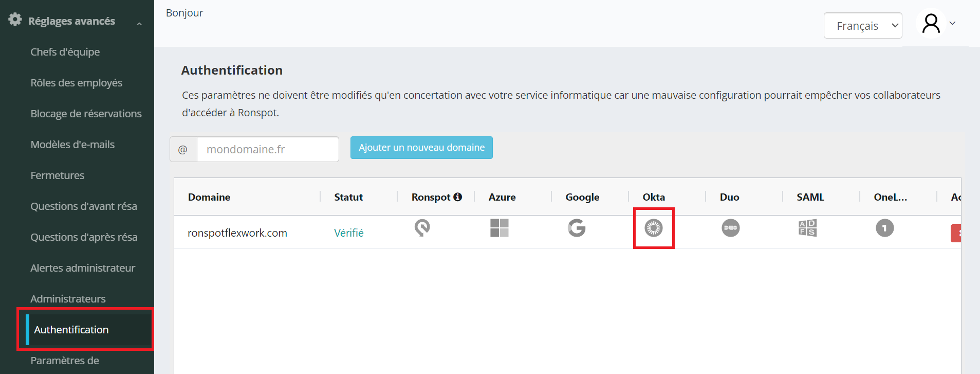Viewport: 980px width, 374px height.
Task: Click the info icon beside Ronspot header
Action: point(457,197)
